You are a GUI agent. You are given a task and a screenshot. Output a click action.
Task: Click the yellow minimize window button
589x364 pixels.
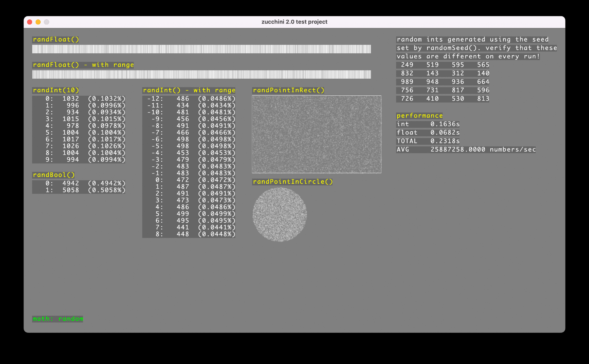coord(38,22)
